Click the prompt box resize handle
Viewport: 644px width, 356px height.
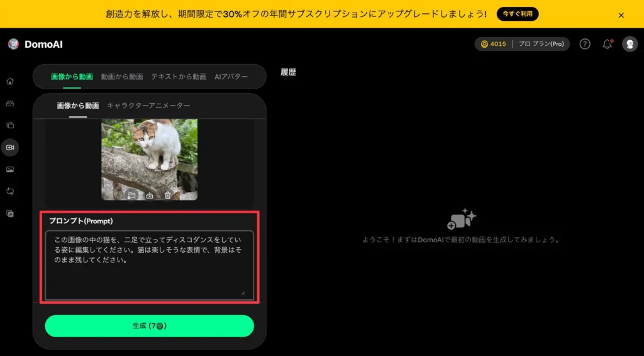pyautogui.click(x=243, y=292)
